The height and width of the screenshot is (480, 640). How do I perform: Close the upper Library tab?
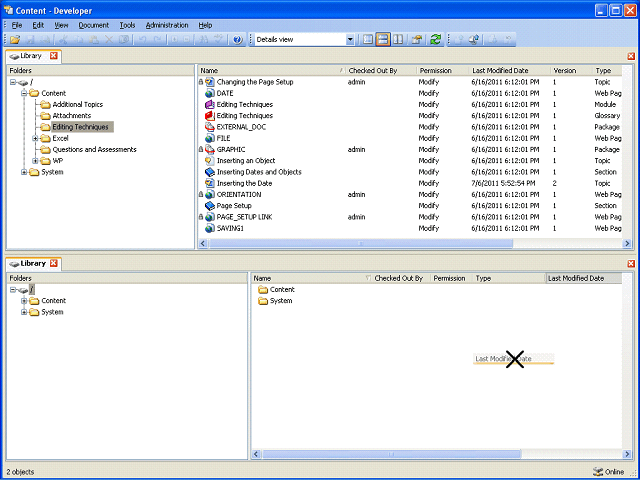coord(53,56)
